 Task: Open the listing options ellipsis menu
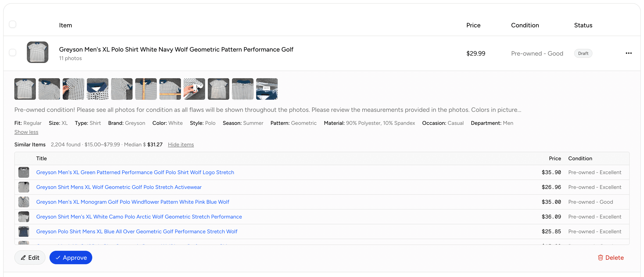(x=629, y=53)
